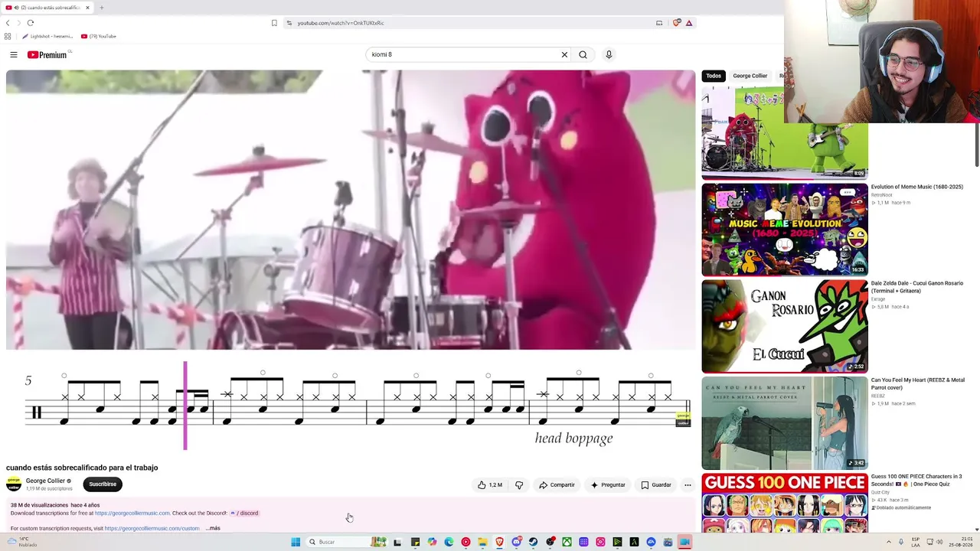Open 'Guess 100 ONE PIECE Characters' title
980x551 pixels.
tap(916, 480)
